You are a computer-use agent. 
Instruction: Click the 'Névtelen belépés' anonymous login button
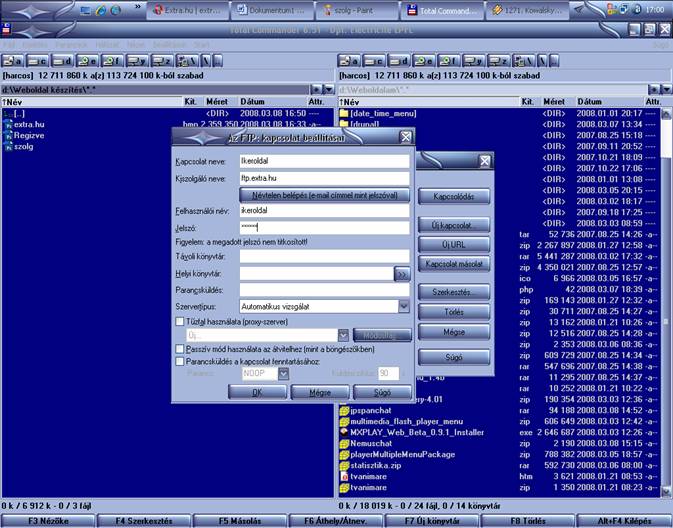pyautogui.click(x=324, y=195)
